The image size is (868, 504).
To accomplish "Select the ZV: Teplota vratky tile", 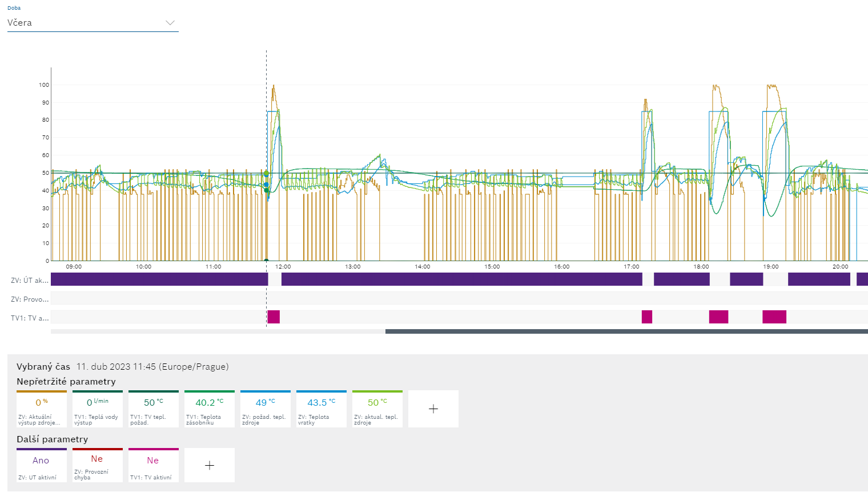I will 321,409.
